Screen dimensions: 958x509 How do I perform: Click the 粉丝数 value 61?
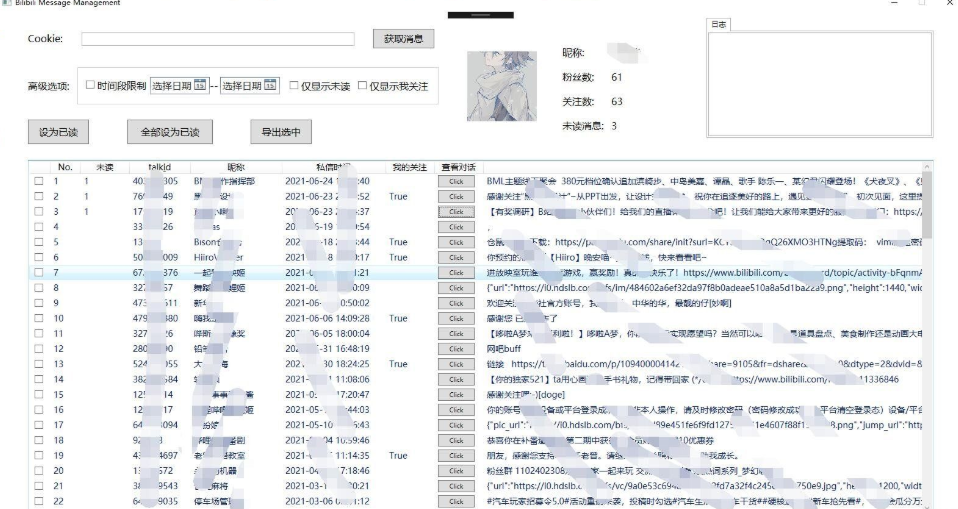tap(616, 78)
